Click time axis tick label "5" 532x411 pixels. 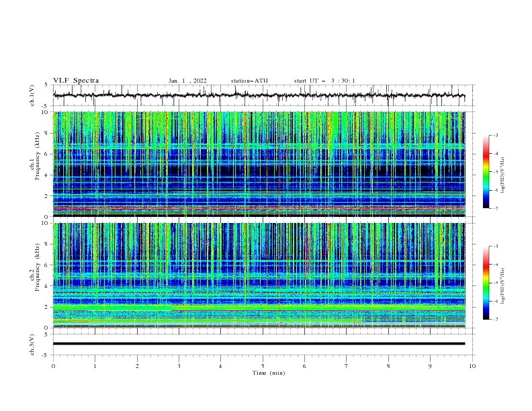(263, 366)
